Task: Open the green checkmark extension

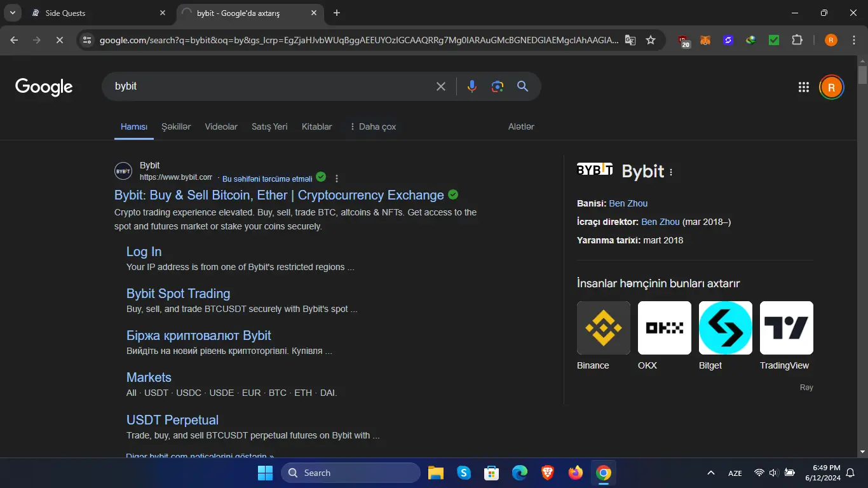Action: (x=774, y=40)
